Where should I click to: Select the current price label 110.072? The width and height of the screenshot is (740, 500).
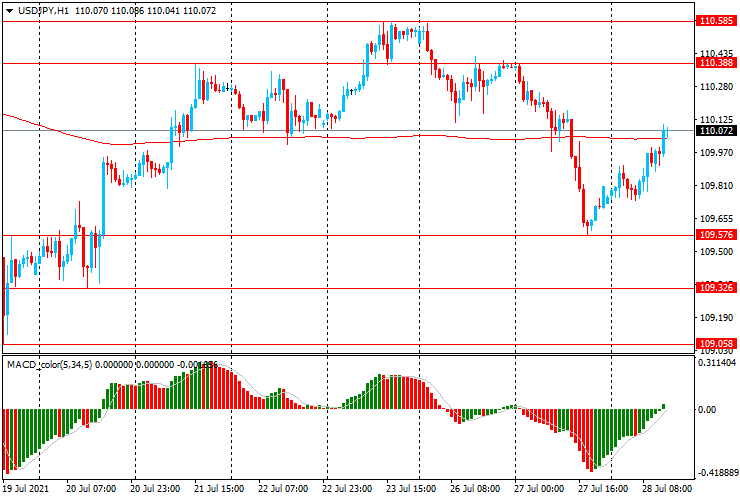[x=716, y=131]
